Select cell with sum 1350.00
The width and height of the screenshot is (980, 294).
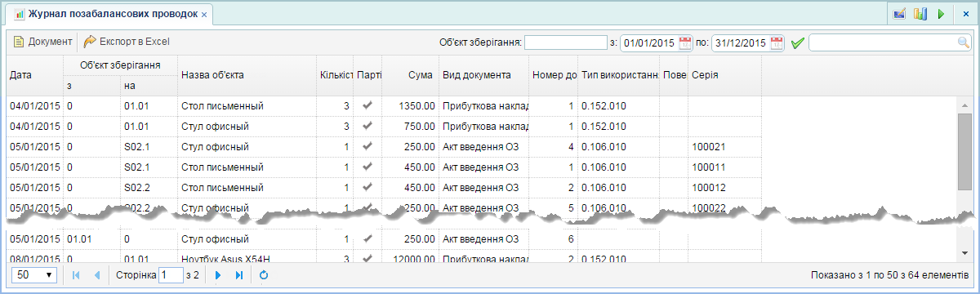pyautogui.click(x=410, y=106)
